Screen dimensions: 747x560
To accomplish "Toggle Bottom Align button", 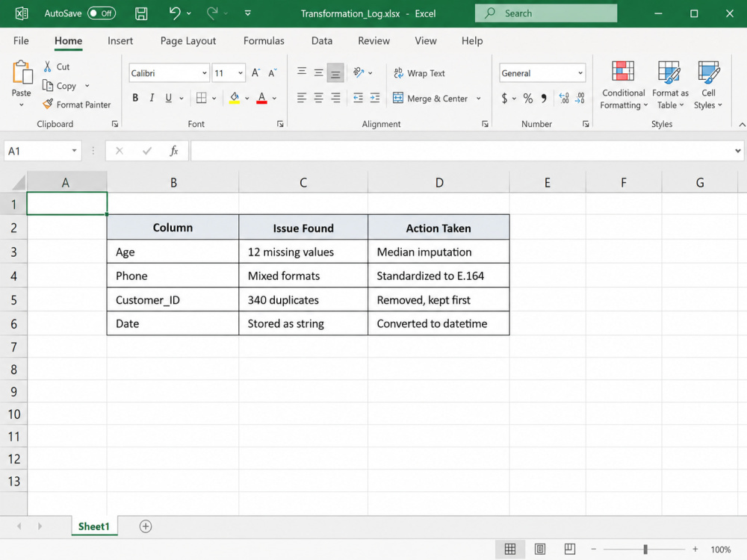I will 335,73.
